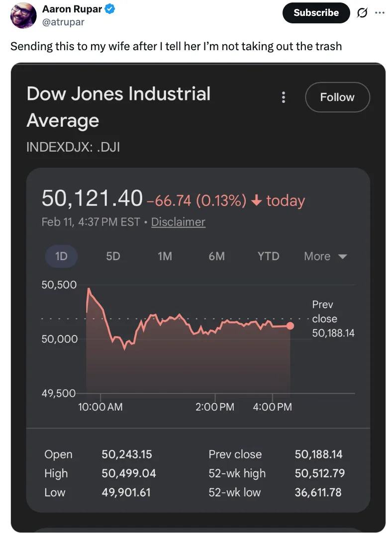392x534 pixels.
Task: Click the 50,121.40 index price
Action: pos(92,198)
